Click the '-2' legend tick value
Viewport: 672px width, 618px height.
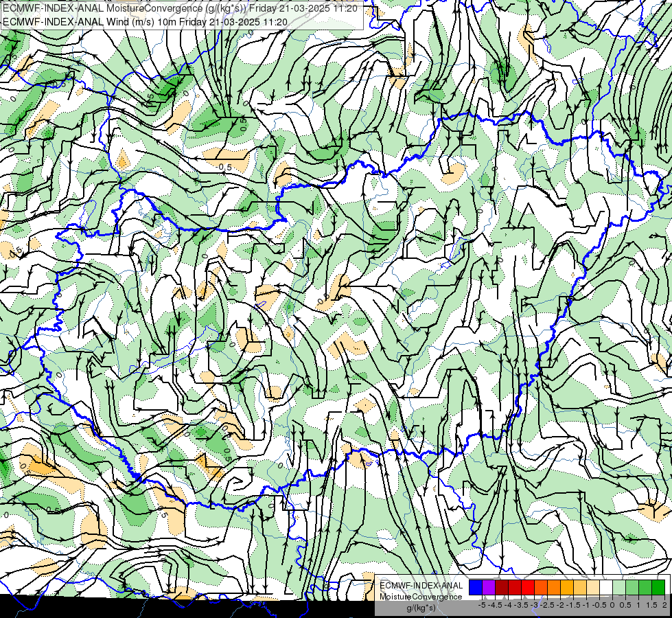click(x=561, y=605)
